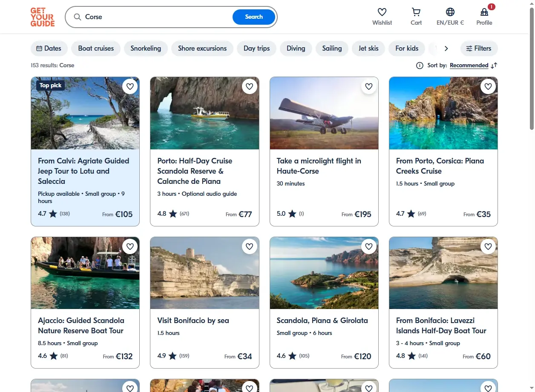Screen dimensions: 535x392
Task: Open Take a microlight flight in Haute-Corse
Action: point(319,166)
